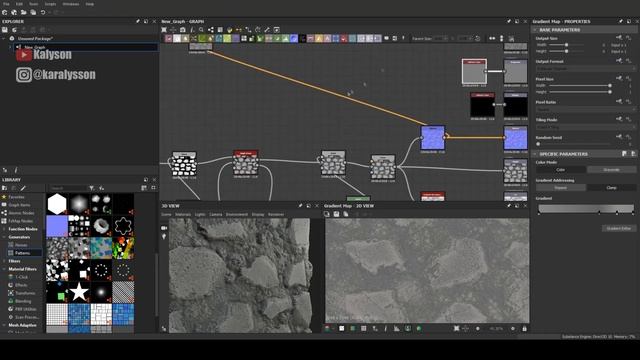Select Favorites in the Library

[16, 197]
